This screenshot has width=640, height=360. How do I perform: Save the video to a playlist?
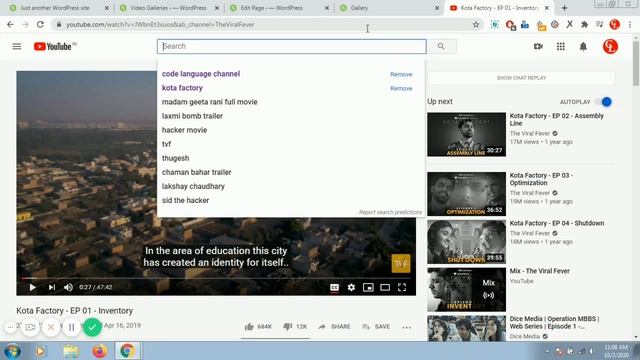376,327
